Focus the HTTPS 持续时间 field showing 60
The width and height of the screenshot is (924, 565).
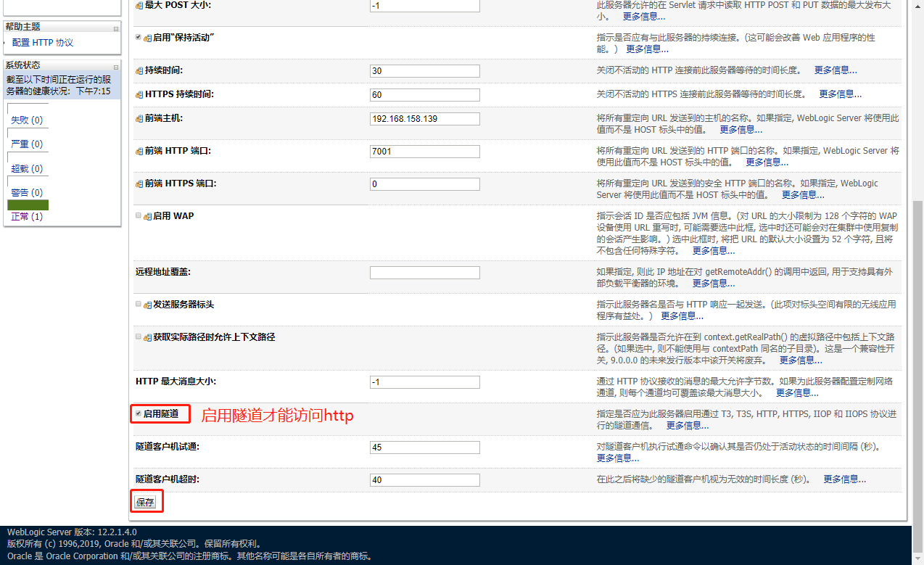coord(425,95)
